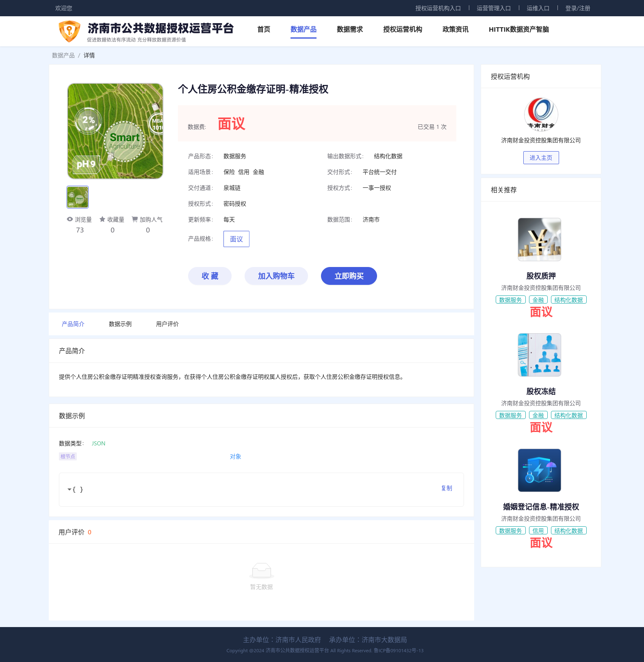Open the 数据需求 menu item
Screen dimensions: 644x662
coord(350,29)
